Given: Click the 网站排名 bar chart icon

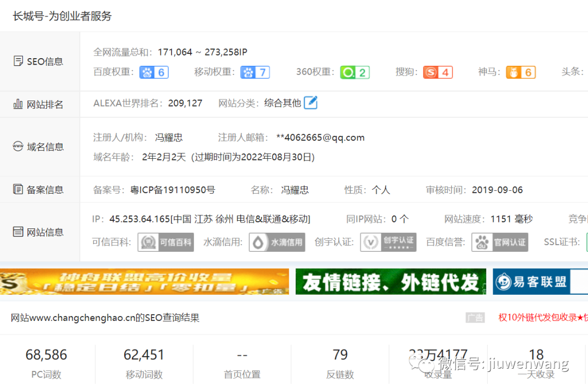Looking at the screenshot, I should pos(18,104).
